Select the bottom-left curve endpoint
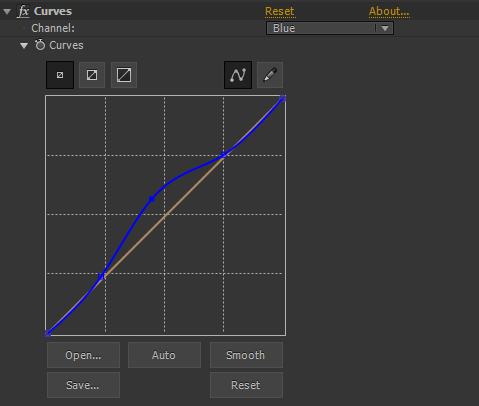This screenshot has height=406, width=479. tap(48, 333)
